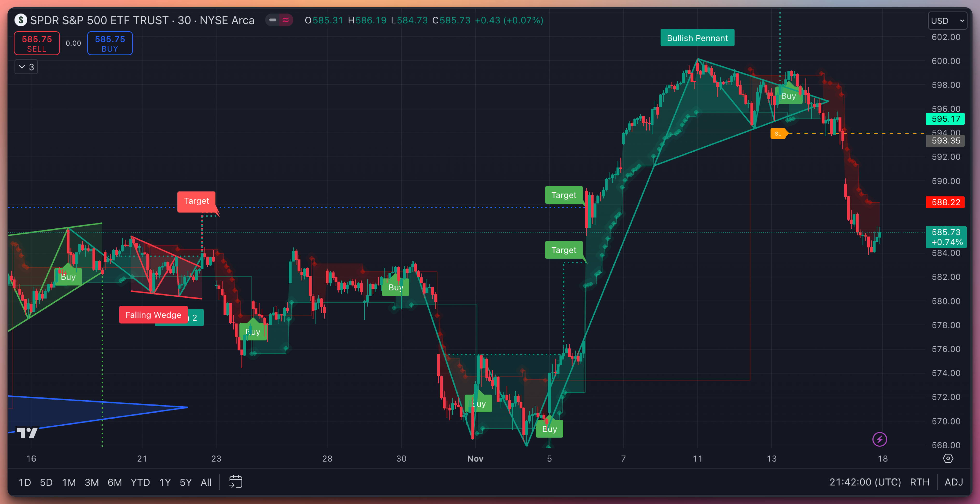Select the 1Y time range
This screenshot has width=980, height=504.
coord(165,482)
